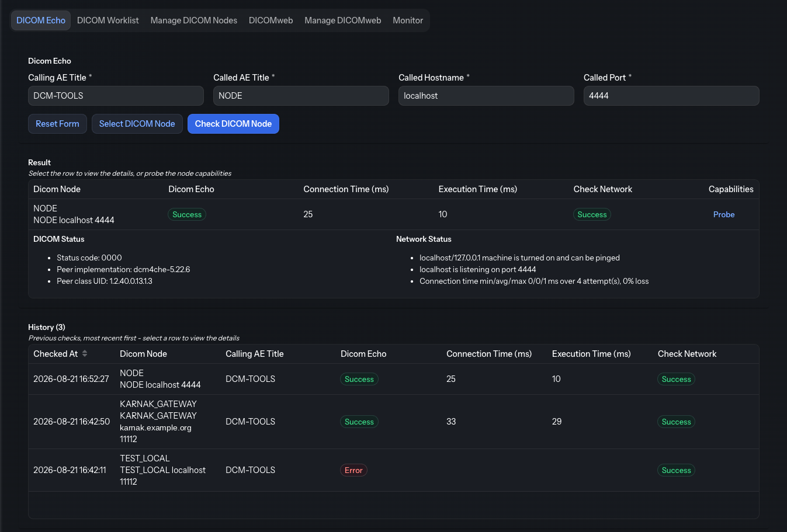Click the Calling AE Title column header in History
This screenshot has height=532, width=787.
(x=255, y=354)
